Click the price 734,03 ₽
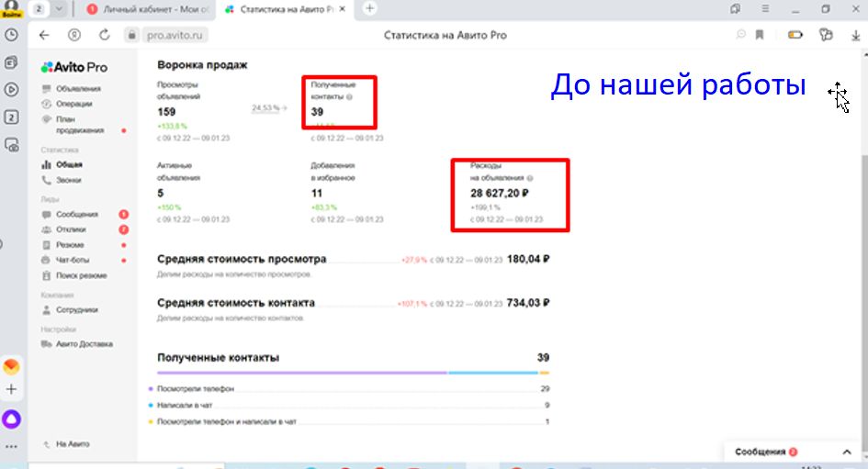The height and width of the screenshot is (469, 868). click(527, 303)
